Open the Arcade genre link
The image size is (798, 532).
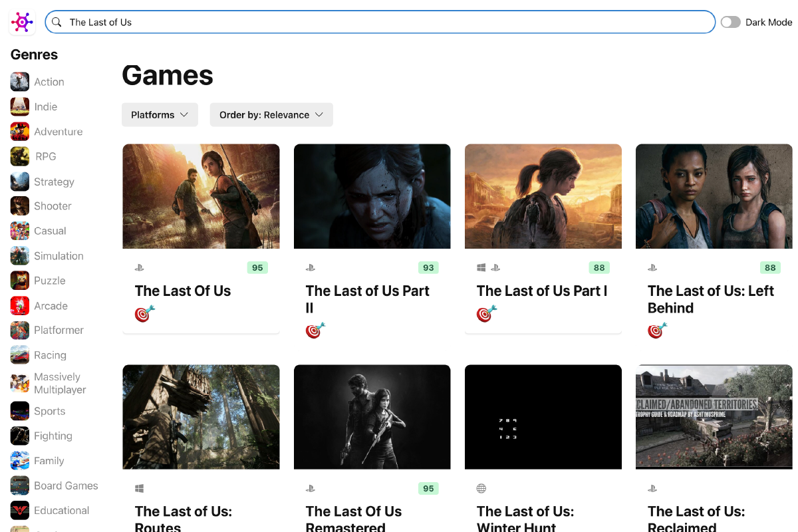[51, 306]
